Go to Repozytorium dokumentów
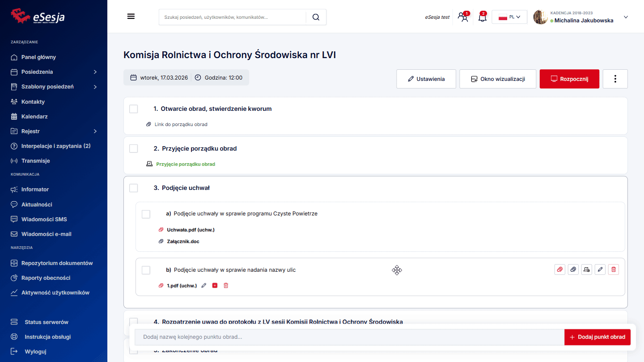This screenshot has width=644, height=362. pos(57,263)
